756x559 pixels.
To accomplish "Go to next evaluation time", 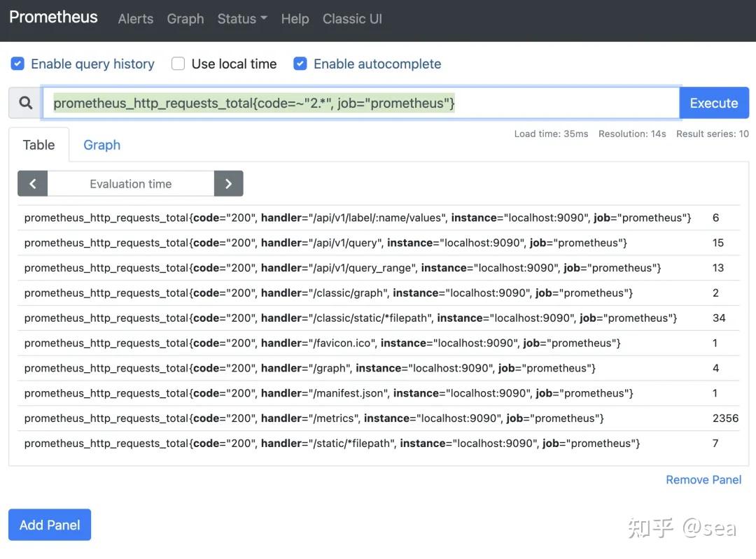I will point(228,184).
